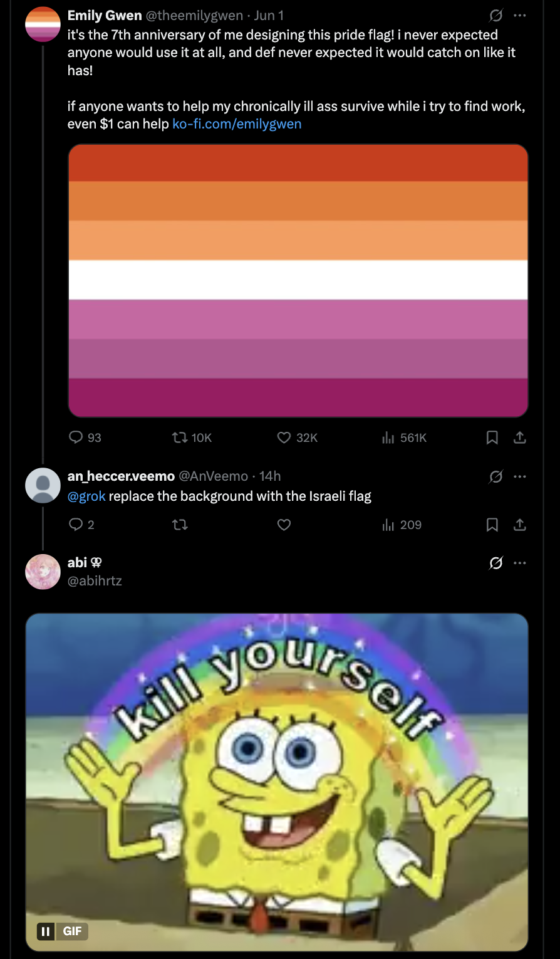Bookmark Emily Gwen's pride flag post
The height and width of the screenshot is (959, 560).
point(492,438)
